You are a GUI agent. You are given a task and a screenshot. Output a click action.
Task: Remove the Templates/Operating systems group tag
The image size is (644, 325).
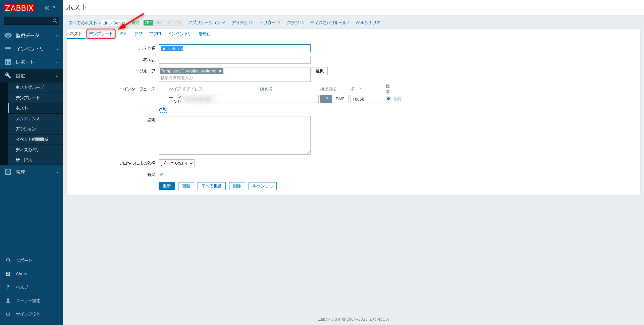point(220,71)
